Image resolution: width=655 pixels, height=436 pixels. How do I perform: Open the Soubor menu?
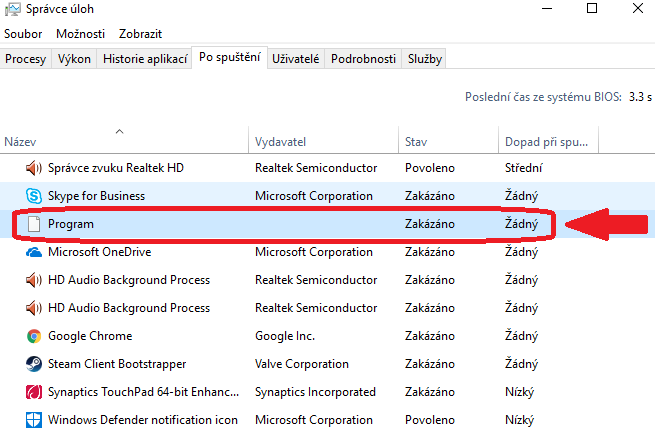click(23, 34)
